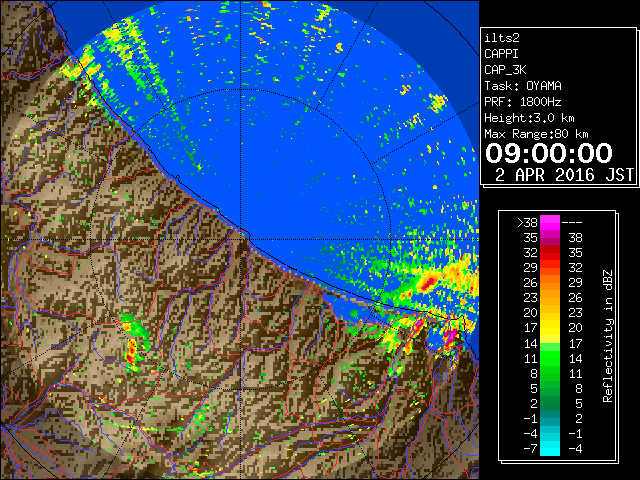Click the "---" legend upper-bound label

point(572,223)
